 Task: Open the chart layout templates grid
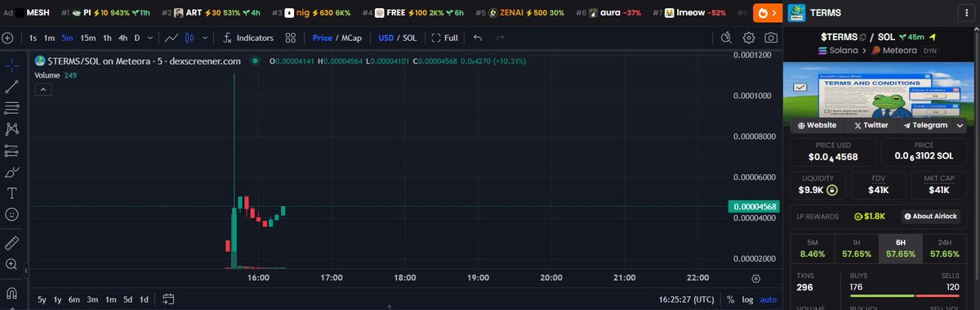pos(291,38)
